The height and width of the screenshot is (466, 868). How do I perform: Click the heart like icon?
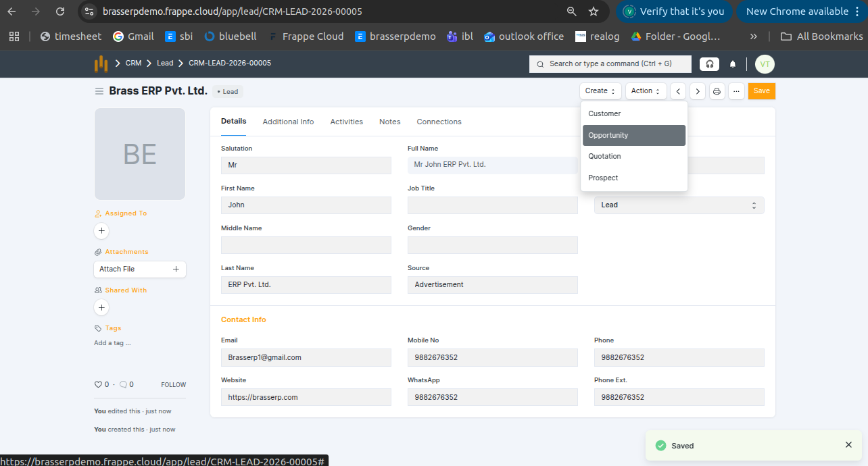[x=98, y=384]
